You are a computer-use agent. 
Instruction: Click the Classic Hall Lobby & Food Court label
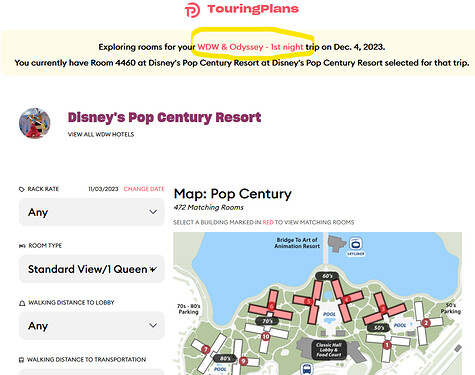pyautogui.click(x=329, y=350)
